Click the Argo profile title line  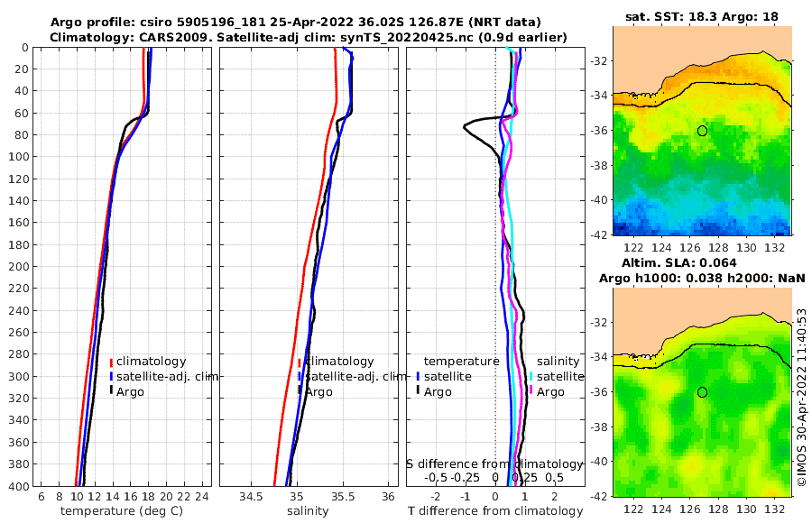295,23
